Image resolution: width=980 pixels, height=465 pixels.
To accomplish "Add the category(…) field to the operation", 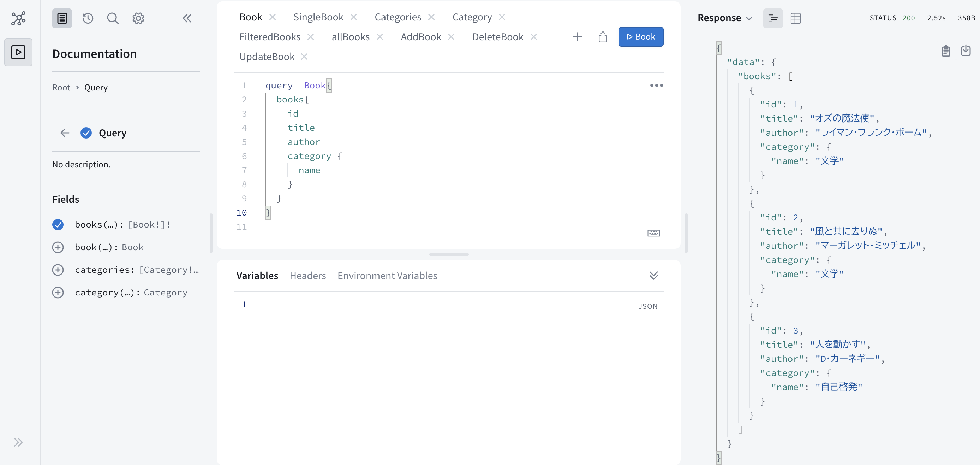I will click(x=58, y=292).
